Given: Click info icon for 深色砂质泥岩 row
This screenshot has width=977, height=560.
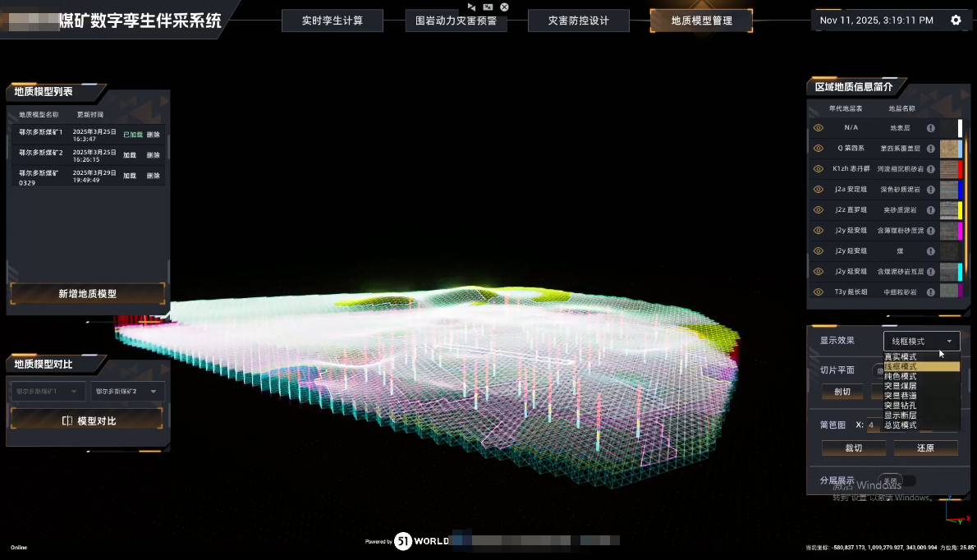Looking at the screenshot, I should [x=930, y=190].
